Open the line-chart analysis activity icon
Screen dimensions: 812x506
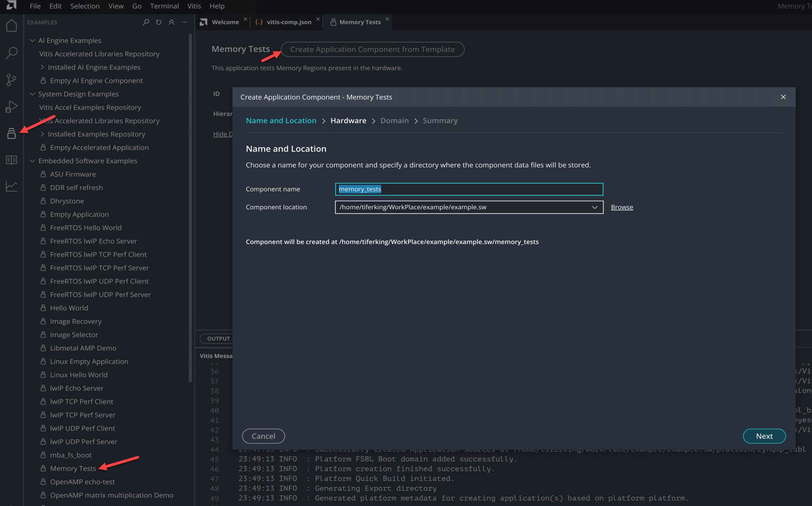click(11, 186)
